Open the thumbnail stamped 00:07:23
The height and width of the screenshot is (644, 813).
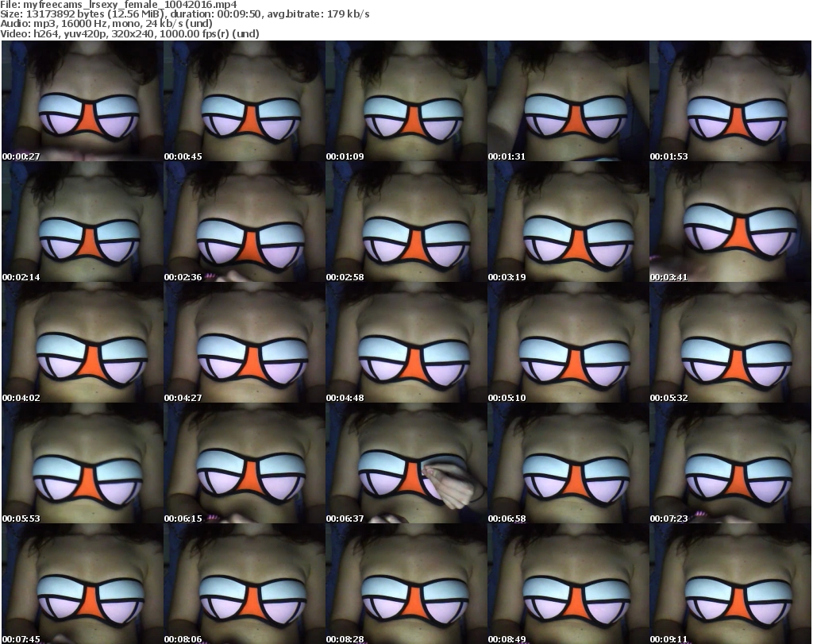(730, 463)
